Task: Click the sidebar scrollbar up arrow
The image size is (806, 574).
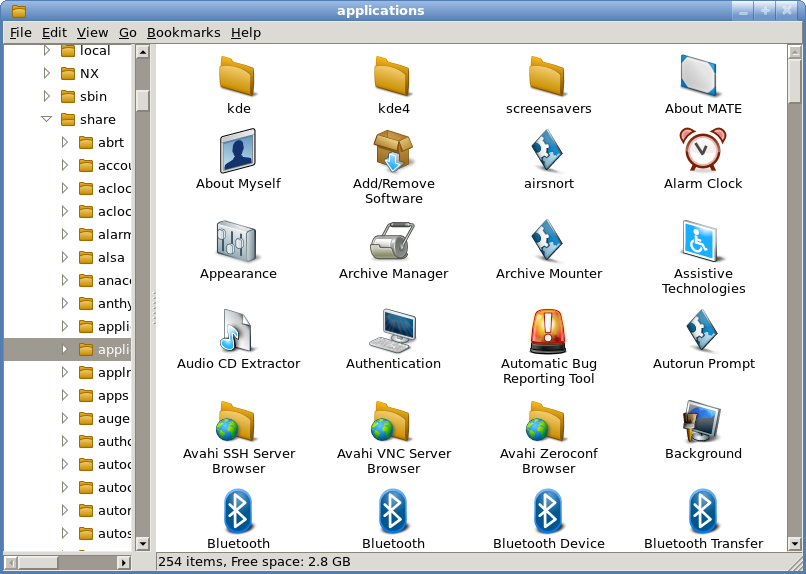Action: [142, 52]
